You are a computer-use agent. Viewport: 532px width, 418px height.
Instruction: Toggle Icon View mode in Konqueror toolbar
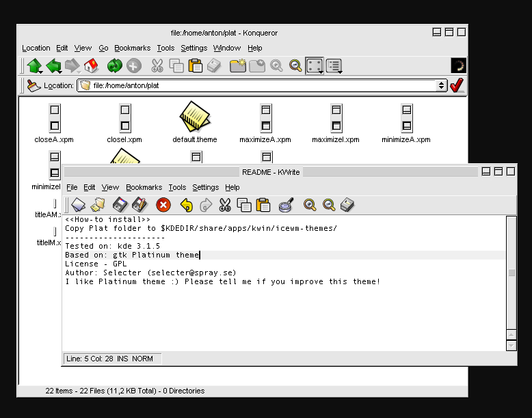click(x=315, y=66)
